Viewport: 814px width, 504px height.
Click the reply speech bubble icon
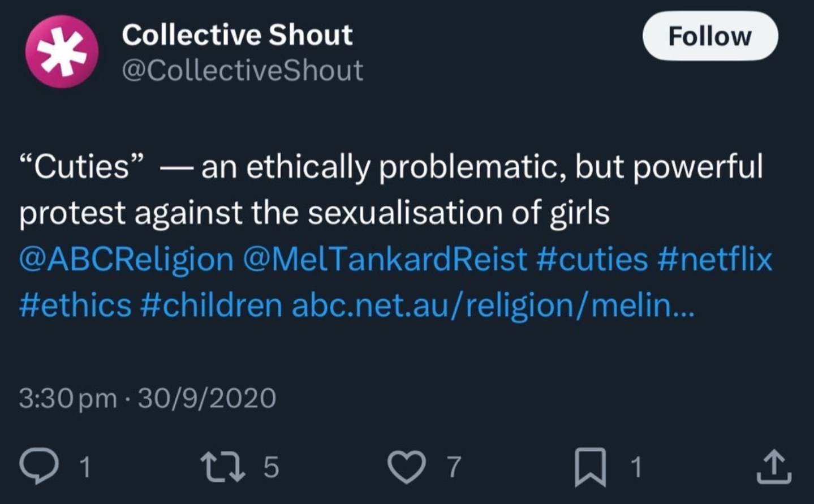38,467
